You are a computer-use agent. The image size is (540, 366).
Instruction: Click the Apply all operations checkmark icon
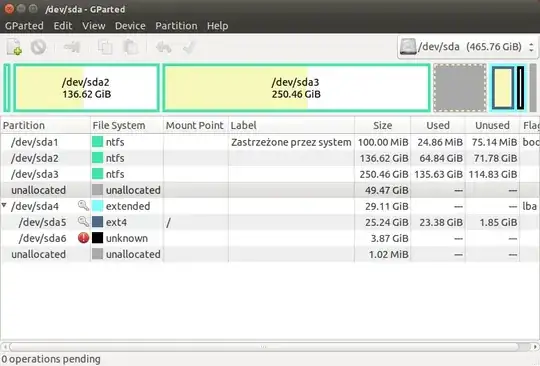coord(189,47)
